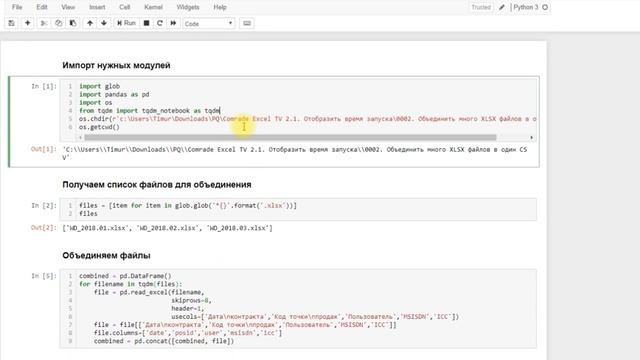Click the In [5]: prompt label
The width and height of the screenshot is (640, 360).
[44, 276]
